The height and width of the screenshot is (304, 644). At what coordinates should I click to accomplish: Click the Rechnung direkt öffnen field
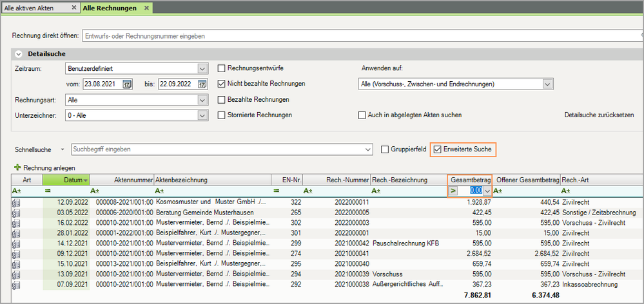tap(362, 36)
